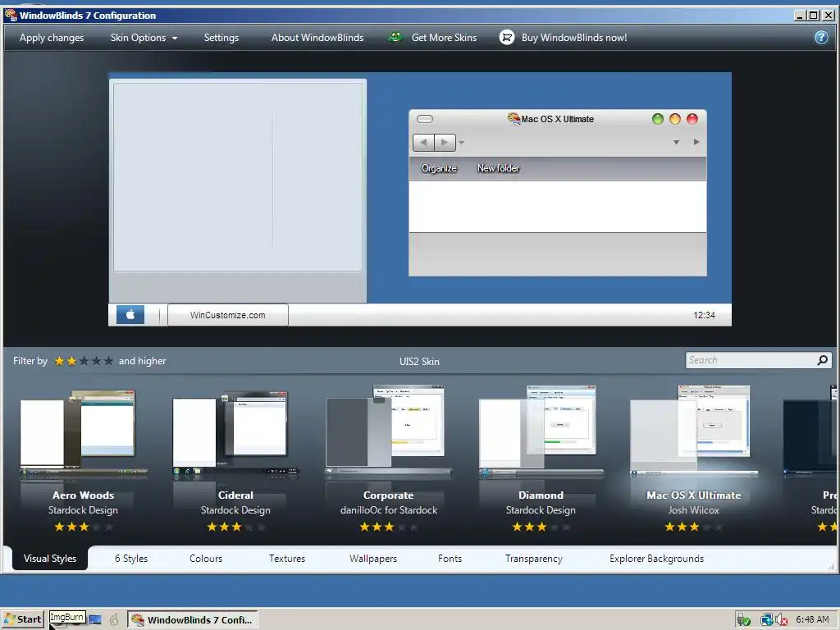Open the Explorer Backgrounds tab
Viewport: 840px width, 630px height.
pos(657,558)
